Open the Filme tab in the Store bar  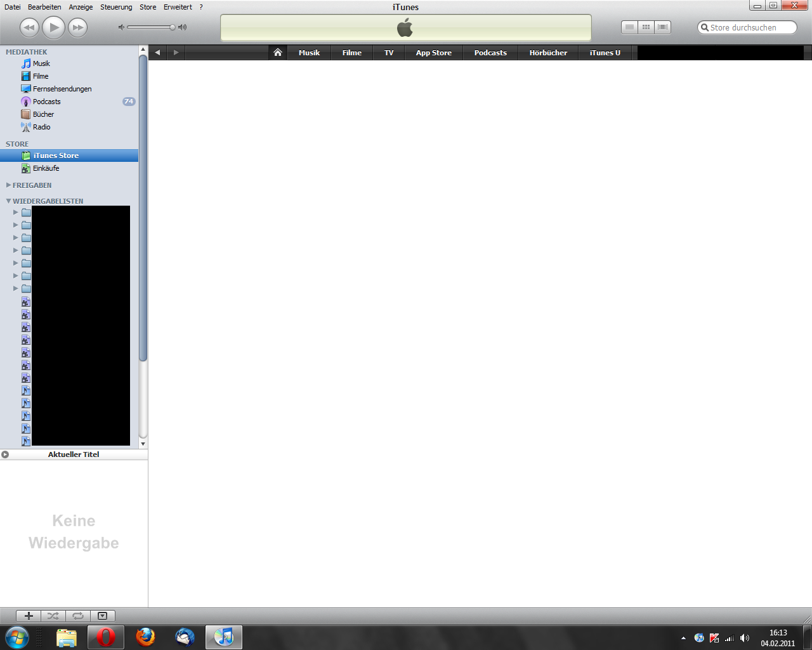(352, 53)
